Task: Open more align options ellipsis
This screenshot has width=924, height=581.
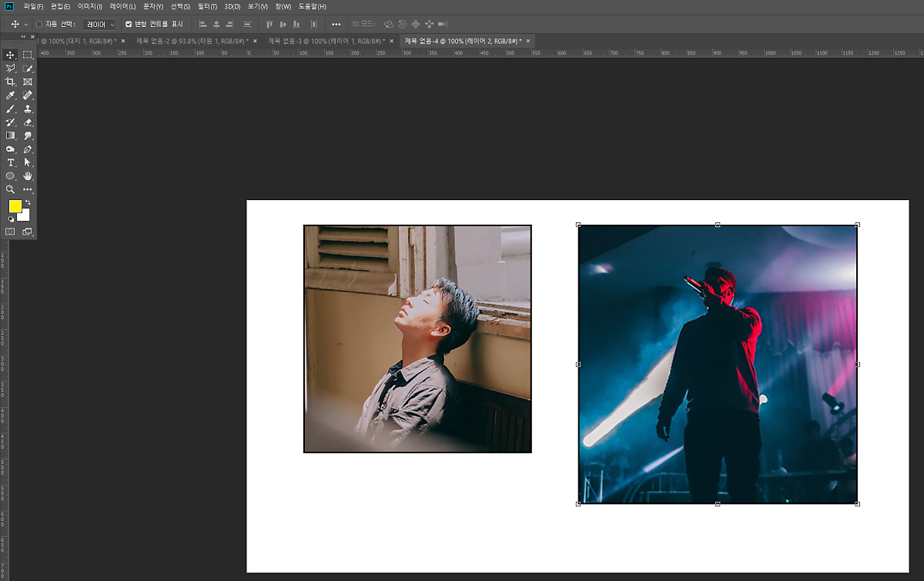Action: (336, 24)
